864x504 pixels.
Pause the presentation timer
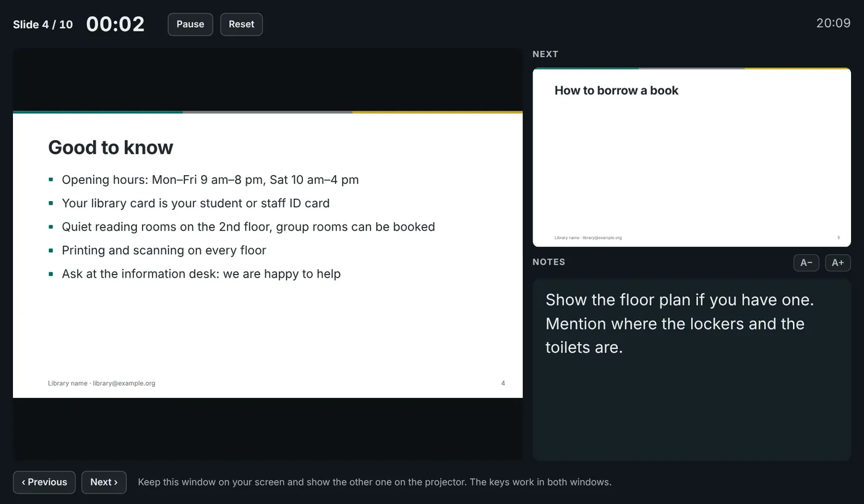tap(190, 25)
